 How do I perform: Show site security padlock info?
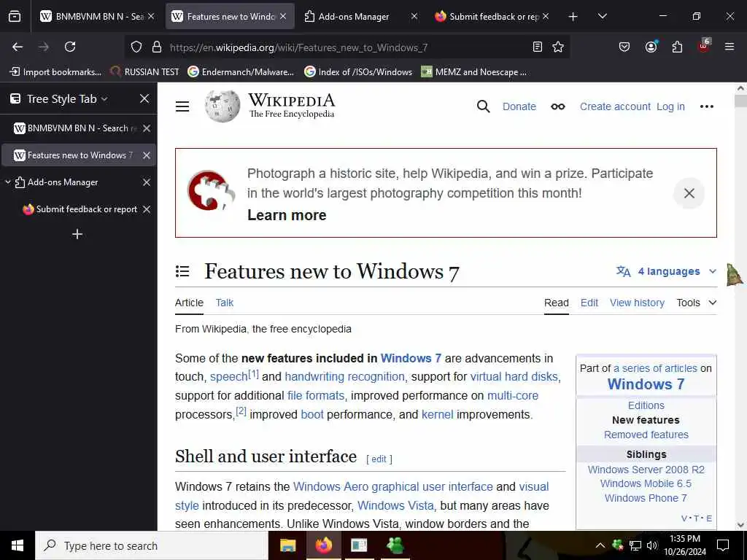[157, 47]
